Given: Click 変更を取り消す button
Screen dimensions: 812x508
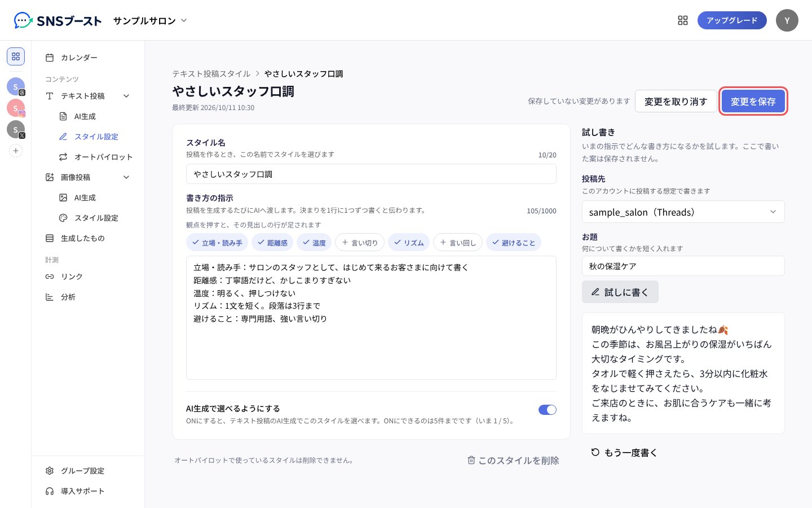Looking at the screenshot, I should coord(676,102).
